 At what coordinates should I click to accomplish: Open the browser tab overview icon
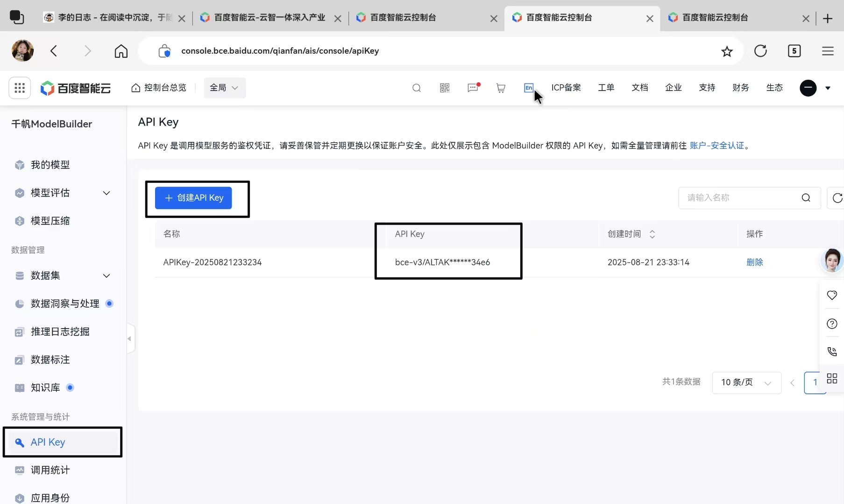tap(17, 18)
